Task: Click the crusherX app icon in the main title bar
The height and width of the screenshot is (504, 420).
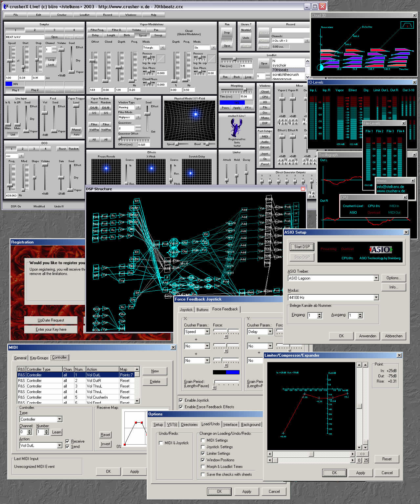Action: click(x=6, y=6)
